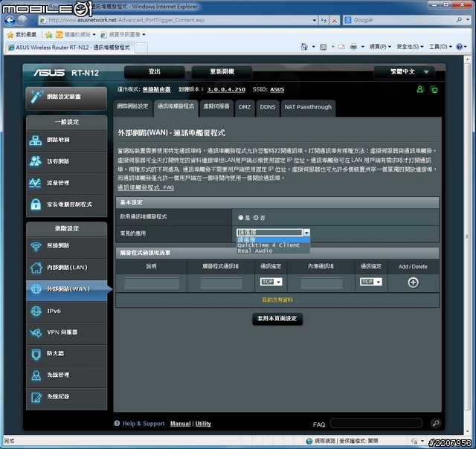
Task: Open the Manual link in the footer
Action: click(x=180, y=424)
